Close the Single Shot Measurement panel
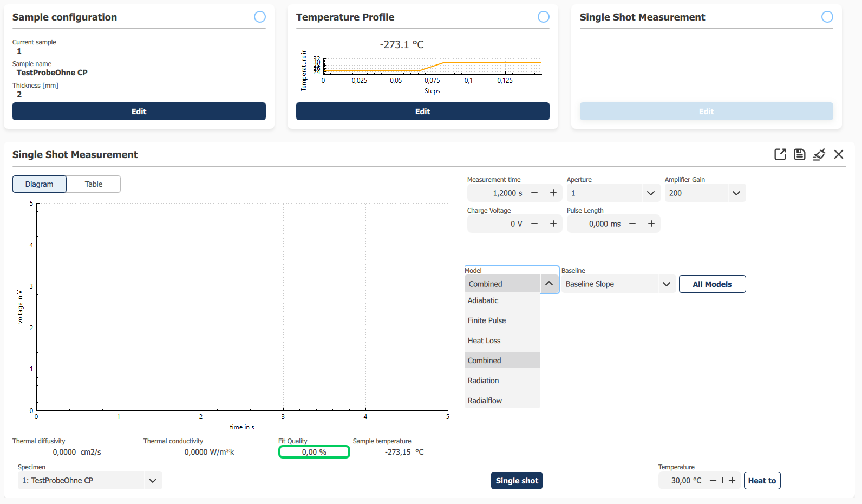The height and width of the screenshot is (504, 862). [839, 154]
